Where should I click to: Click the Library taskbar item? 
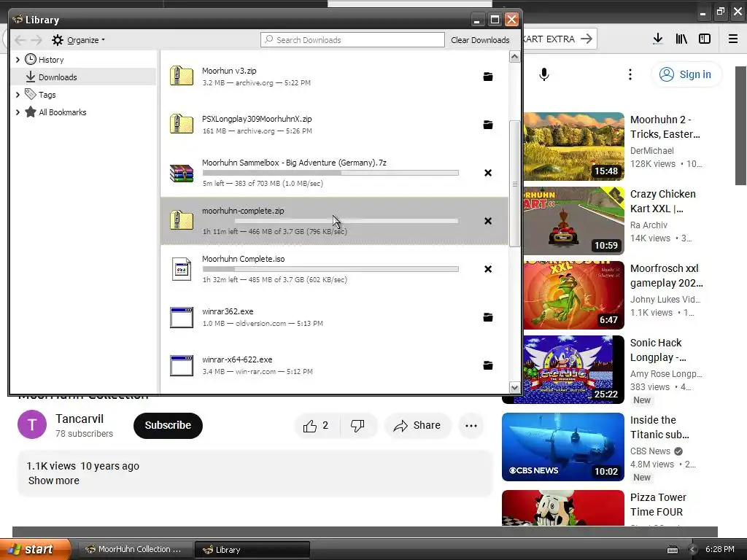[x=252, y=549]
